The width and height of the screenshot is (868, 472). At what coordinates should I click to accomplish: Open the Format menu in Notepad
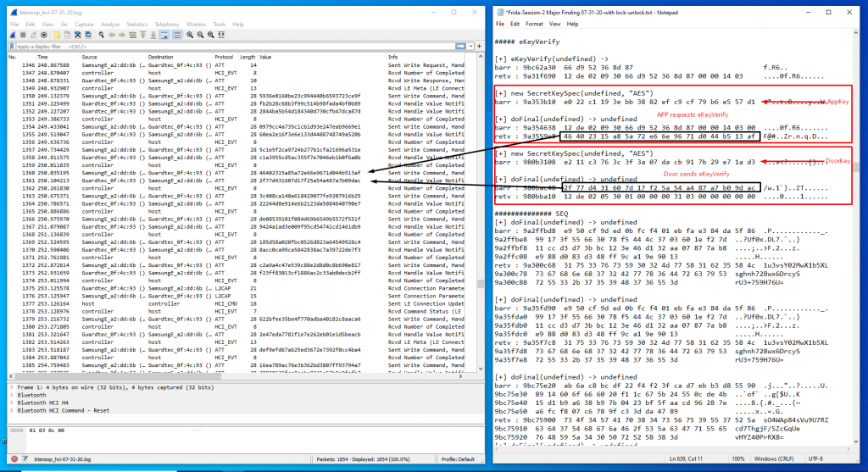(537, 24)
